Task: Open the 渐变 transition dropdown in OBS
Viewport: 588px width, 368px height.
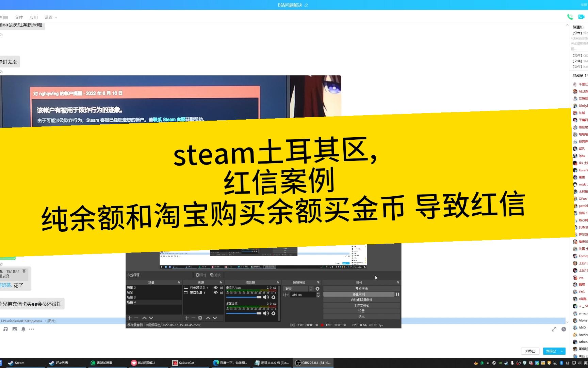Action: tap(298, 289)
